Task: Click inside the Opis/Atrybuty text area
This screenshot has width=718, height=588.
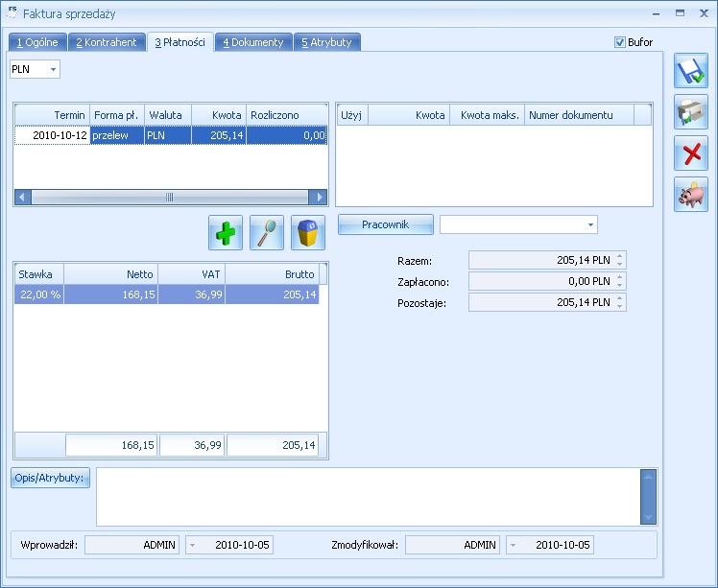Action: click(x=369, y=497)
